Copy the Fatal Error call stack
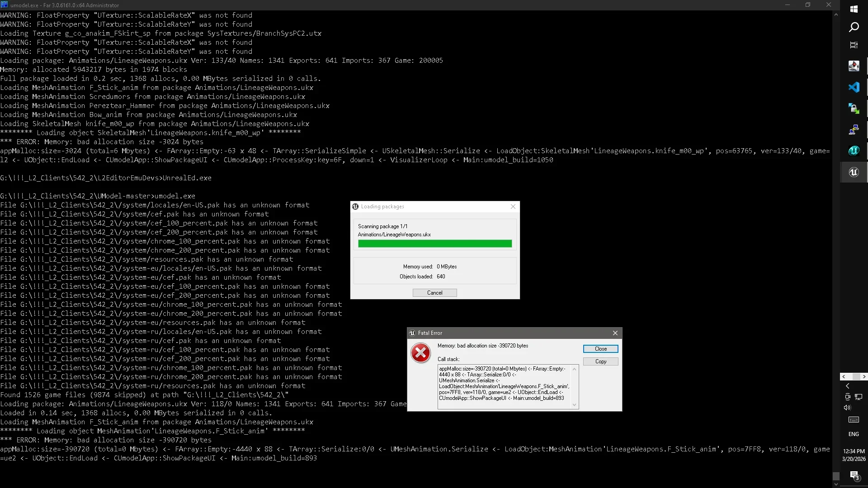This screenshot has height=488, width=868. [600, 361]
